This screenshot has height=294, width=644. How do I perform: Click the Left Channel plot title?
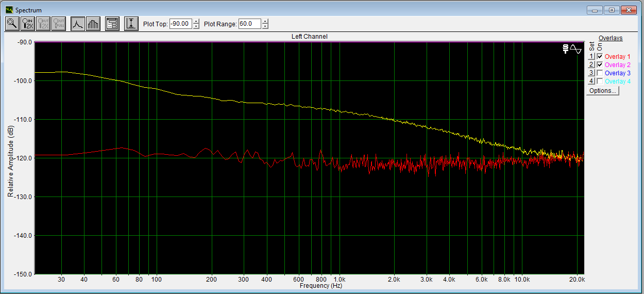point(309,37)
